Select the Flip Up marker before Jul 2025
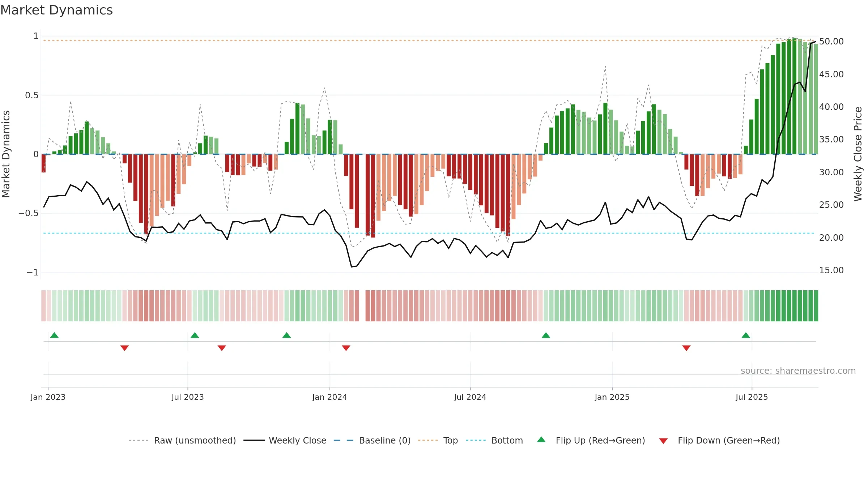Viewport: 868px width, 488px height. click(x=746, y=335)
